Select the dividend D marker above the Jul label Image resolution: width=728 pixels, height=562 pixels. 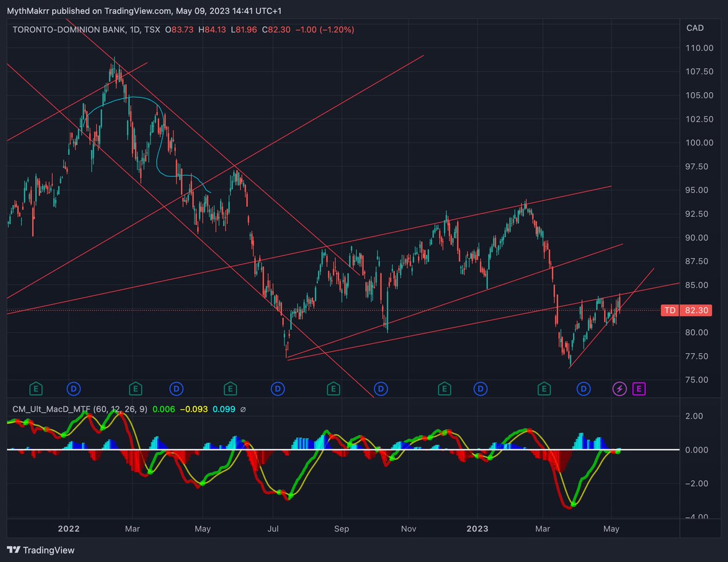pos(278,387)
